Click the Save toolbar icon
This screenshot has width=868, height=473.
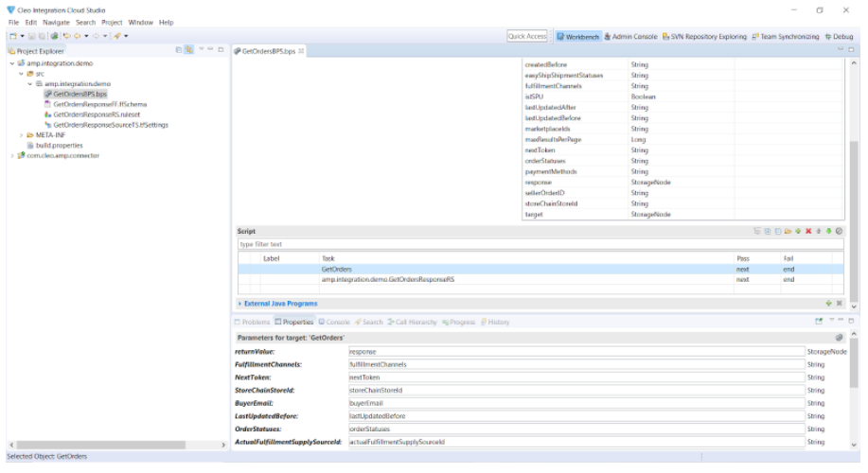[x=32, y=36]
